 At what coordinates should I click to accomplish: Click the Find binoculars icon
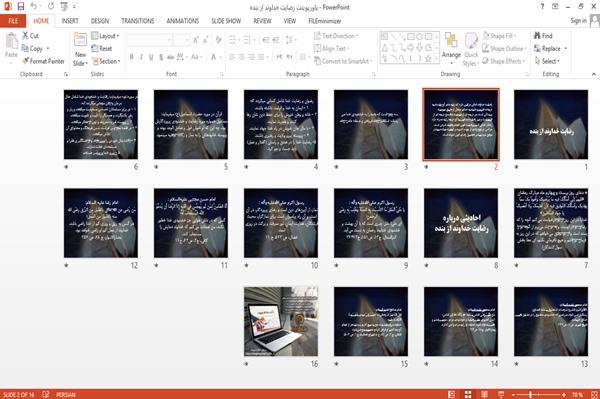coord(537,36)
